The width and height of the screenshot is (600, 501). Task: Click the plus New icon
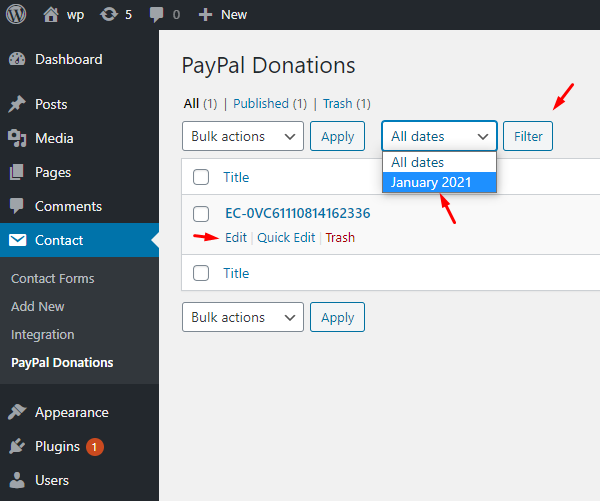(x=205, y=15)
